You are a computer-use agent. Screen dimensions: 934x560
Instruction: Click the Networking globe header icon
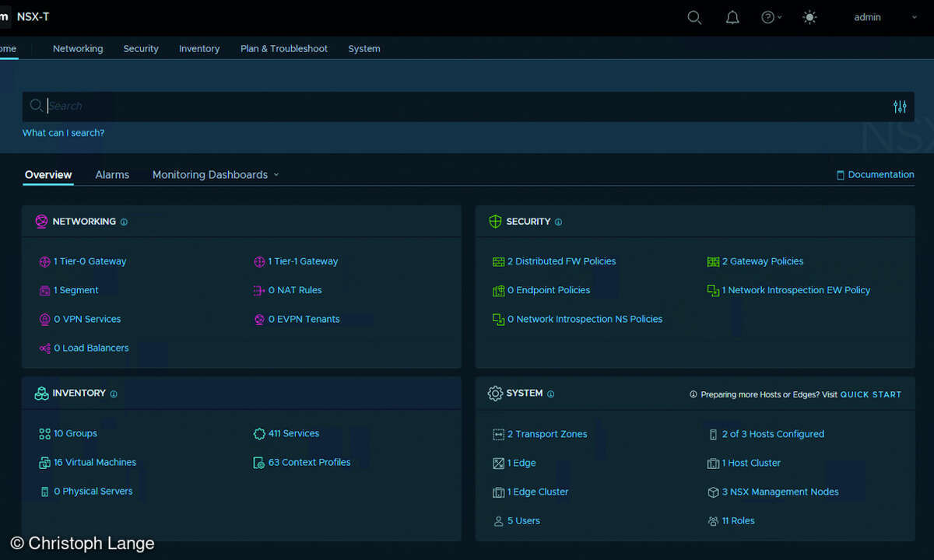pyautogui.click(x=41, y=222)
